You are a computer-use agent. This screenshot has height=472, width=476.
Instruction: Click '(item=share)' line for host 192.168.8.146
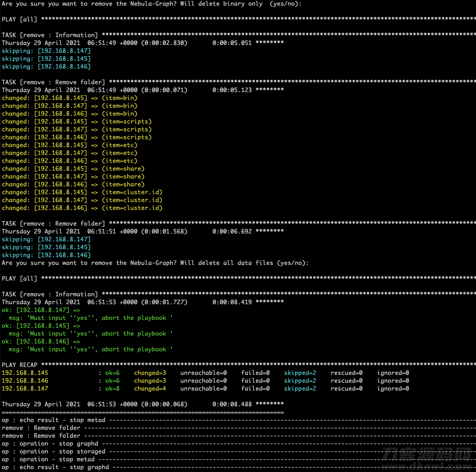point(73,185)
